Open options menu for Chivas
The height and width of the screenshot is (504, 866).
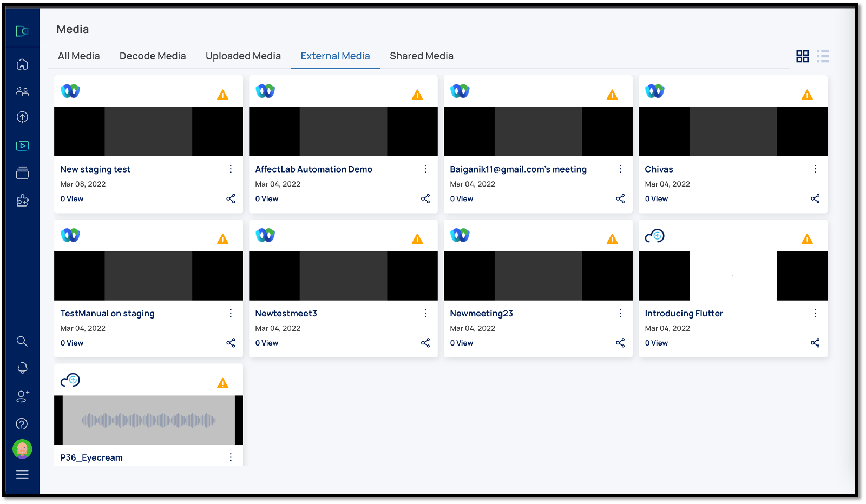(x=815, y=169)
